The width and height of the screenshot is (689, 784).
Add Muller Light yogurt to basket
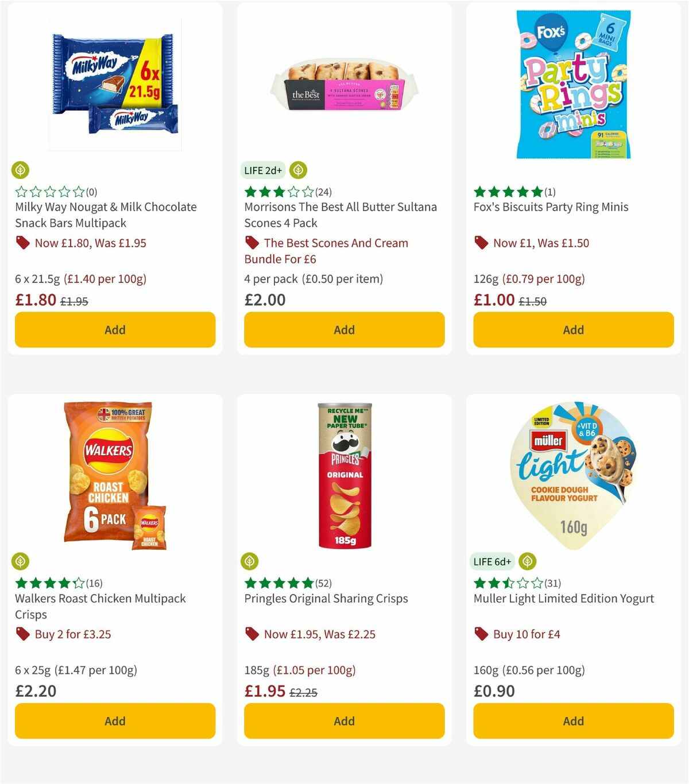click(573, 721)
